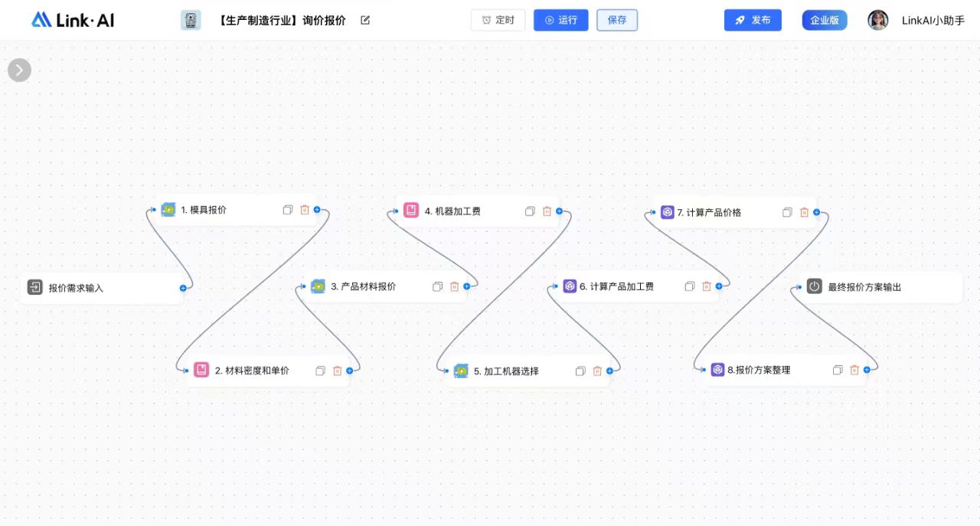Click the output port of 3. 产品材料报价

click(466, 286)
